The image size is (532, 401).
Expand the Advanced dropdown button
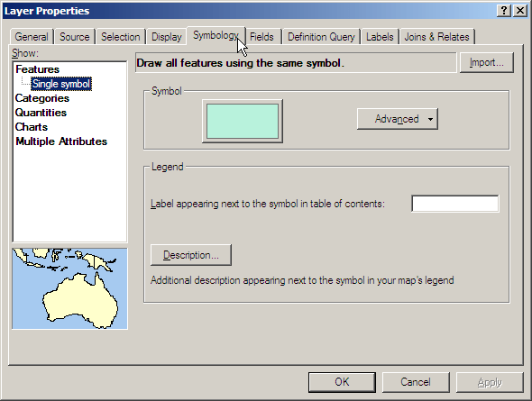pyautogui.click(x=398, y=119)
